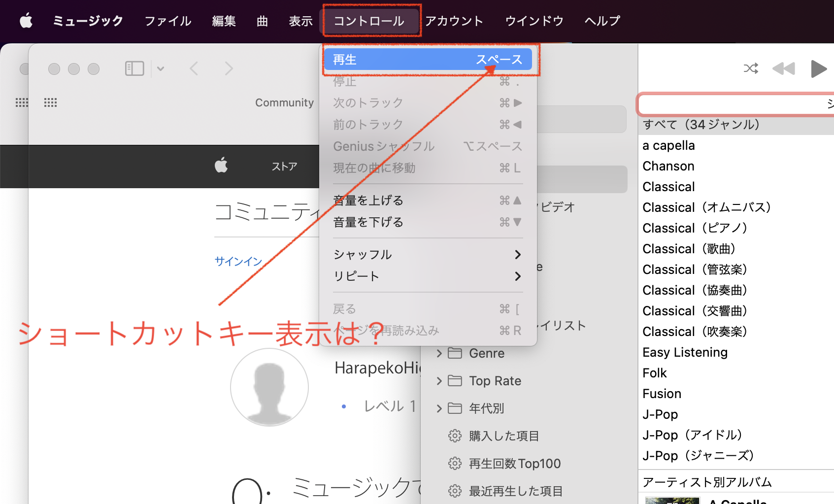834x504 pixels.
Task: Click the back navigation chevron
Action: pyautogui.click(x=194, y=68)
